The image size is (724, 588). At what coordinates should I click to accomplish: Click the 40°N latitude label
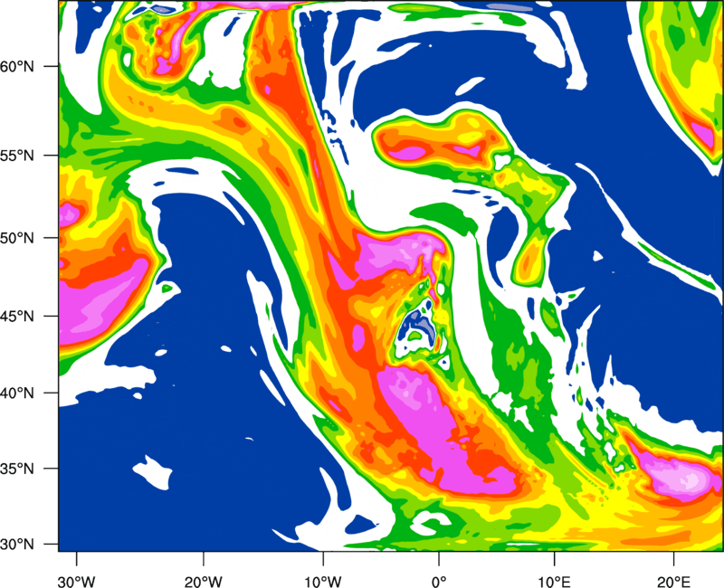pyautogui.click(x=17, y=394)
